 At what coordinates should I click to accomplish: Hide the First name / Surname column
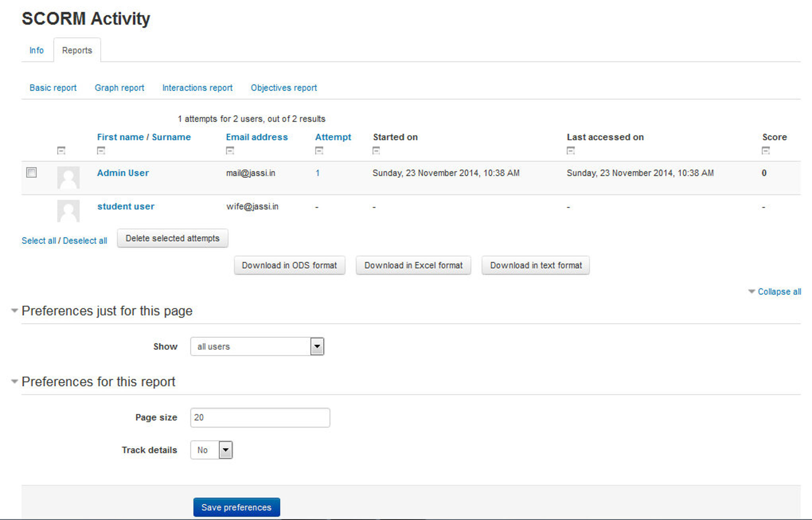point(101,151)
